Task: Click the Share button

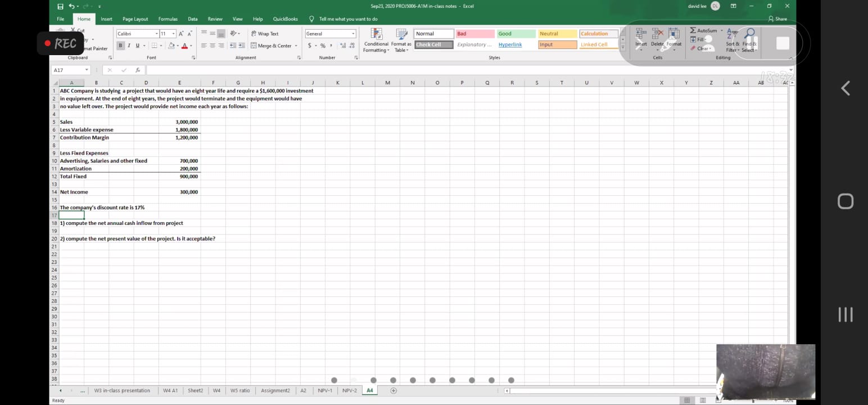Action: (x=778, y=19)
